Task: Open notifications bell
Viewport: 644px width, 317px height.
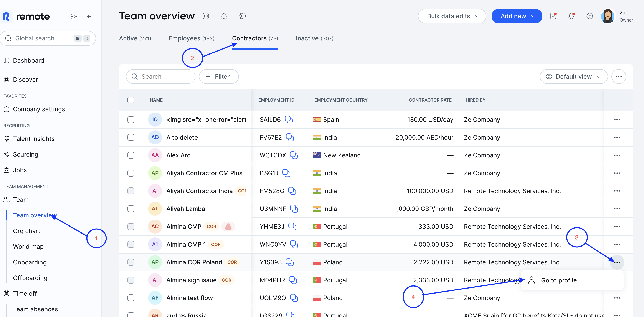Action: click(571, 16)
